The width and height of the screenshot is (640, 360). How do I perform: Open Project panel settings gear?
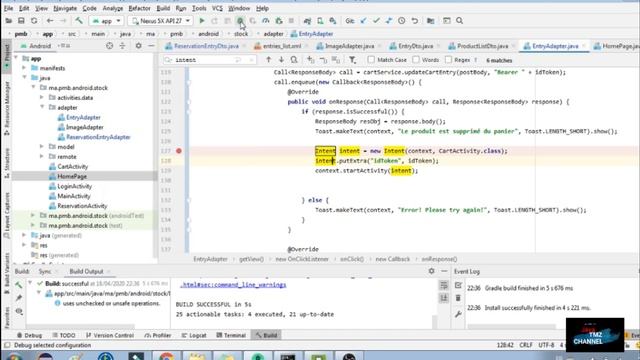[x=138, y=46]
